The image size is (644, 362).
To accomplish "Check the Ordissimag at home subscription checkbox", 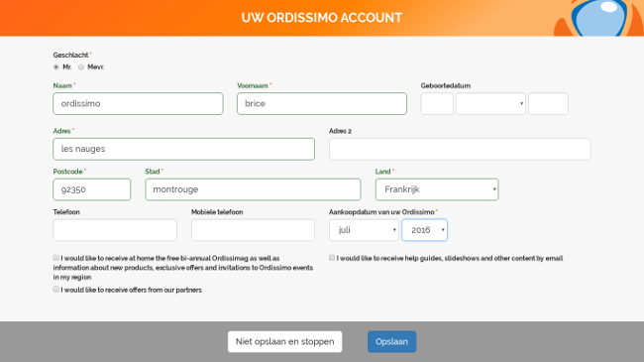I will [x=56, y=258].
